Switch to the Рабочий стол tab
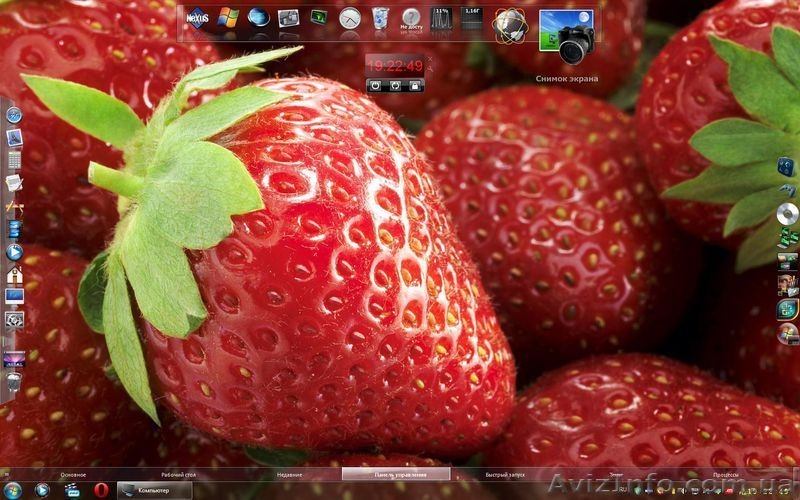 coord(179,474)
